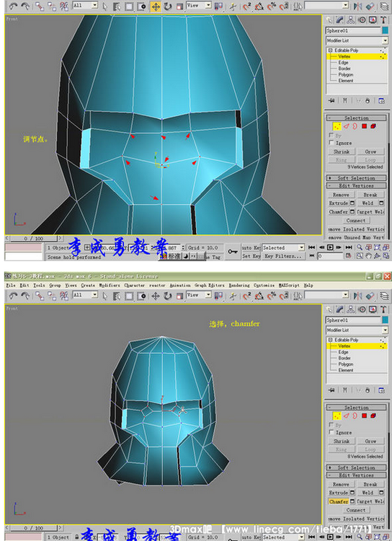
Task: Enable Ignore Backfacing checkbox in upper screenshot
Action: (x=331, y=143)
